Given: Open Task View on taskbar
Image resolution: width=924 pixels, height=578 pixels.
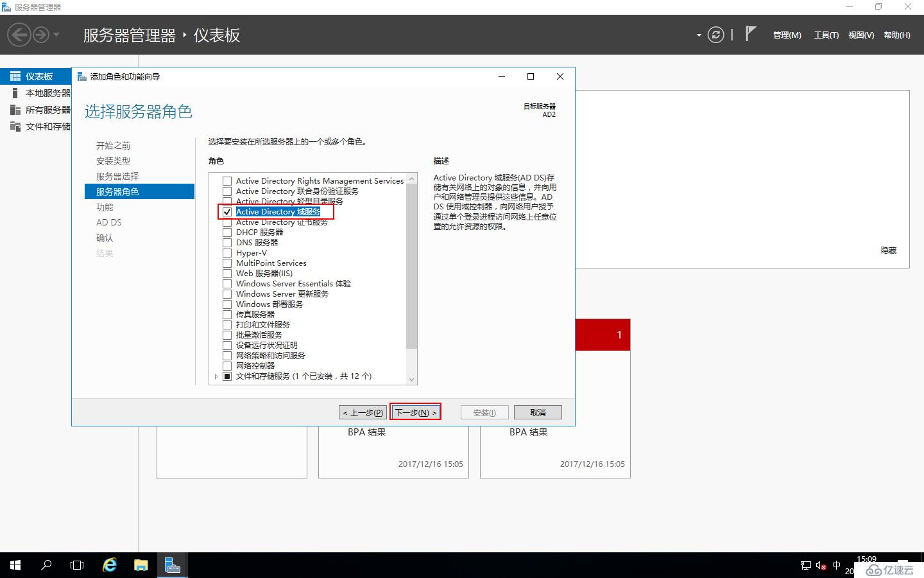Looking at the screenshot, I should 77,565.
